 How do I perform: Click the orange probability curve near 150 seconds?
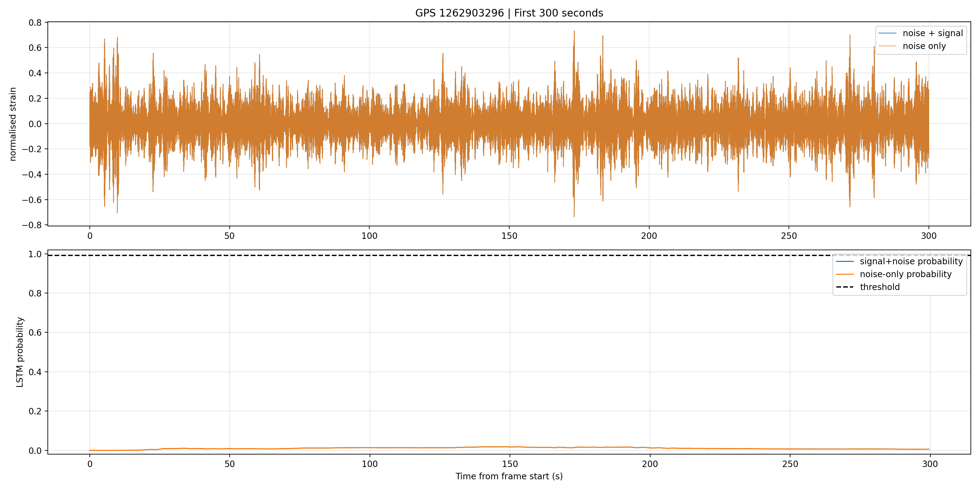[x=510, y=447]
